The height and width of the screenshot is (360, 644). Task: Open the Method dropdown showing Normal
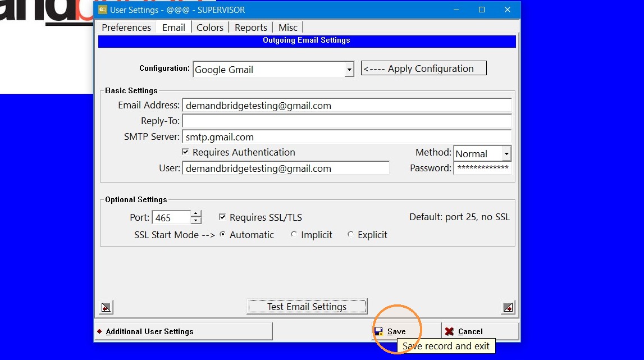coord(506,154)
